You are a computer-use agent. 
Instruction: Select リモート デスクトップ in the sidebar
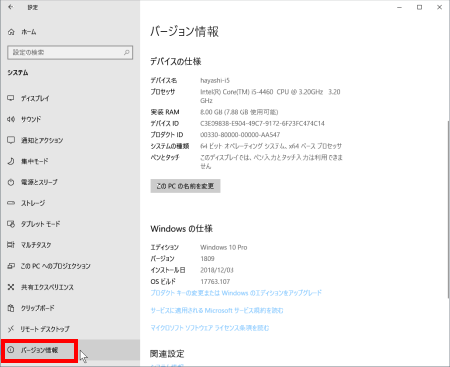pyautogui.click(x=70, y=329)
